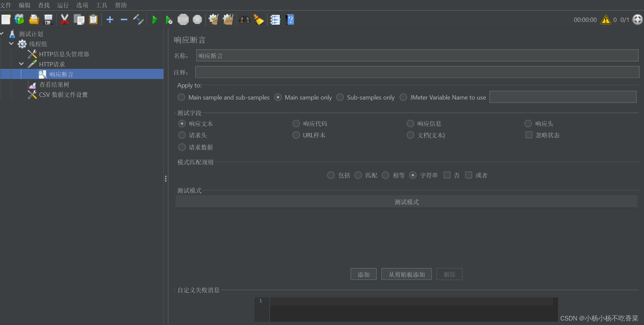This screenshot has height=325, width=644.
Task: Open Help with the question mark icon
Action: [x=290, y=20]
